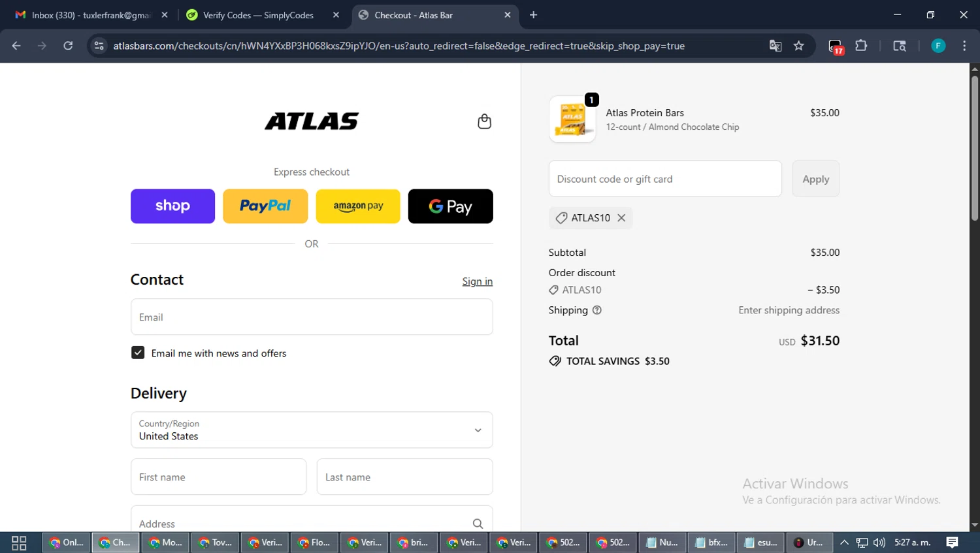Open the 'Nu...' Notepad taskbar item
980x553 pixels.
pyautogui.click(x=662, y=543)
